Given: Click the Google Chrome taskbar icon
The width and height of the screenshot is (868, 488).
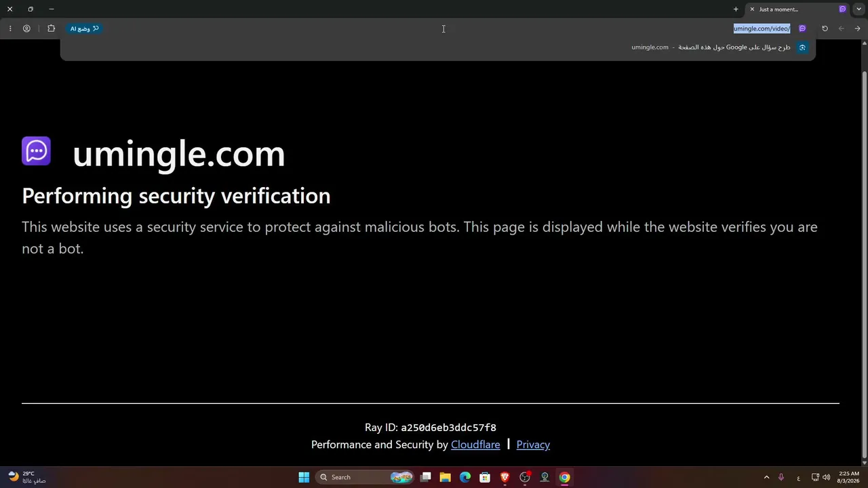Looking at the screenshot, I should [564, 477].
